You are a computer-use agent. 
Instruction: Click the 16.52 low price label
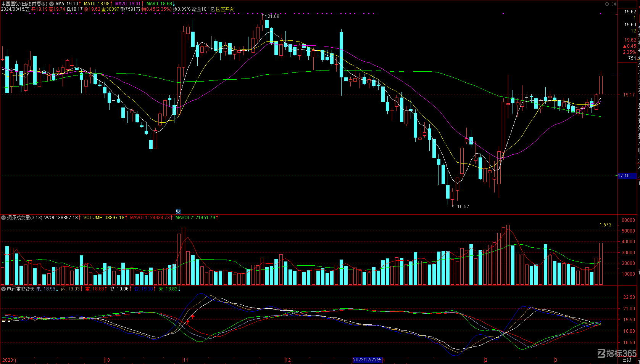[x=463, y=207]
